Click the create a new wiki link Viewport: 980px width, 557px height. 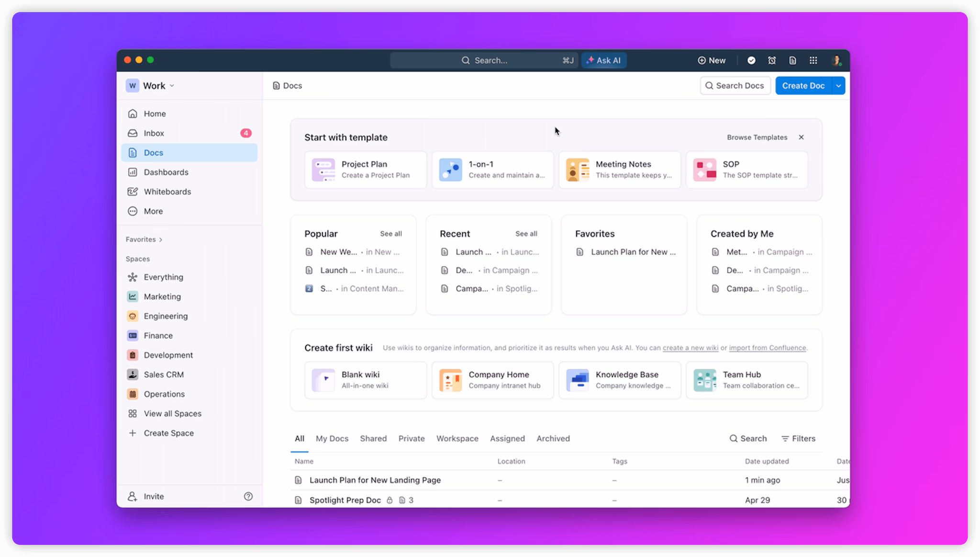690,348
